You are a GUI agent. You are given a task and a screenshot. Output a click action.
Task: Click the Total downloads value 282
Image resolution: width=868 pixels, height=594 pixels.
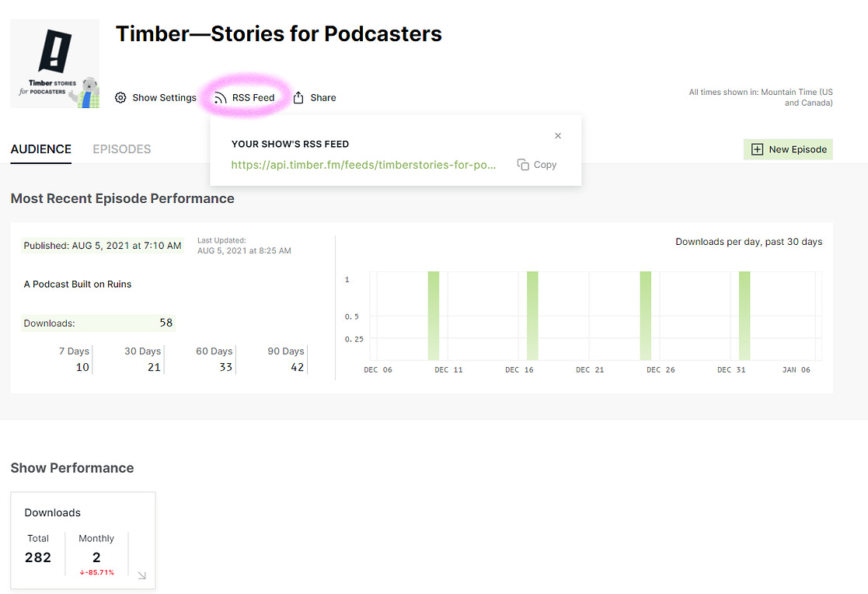pos(38,557)
